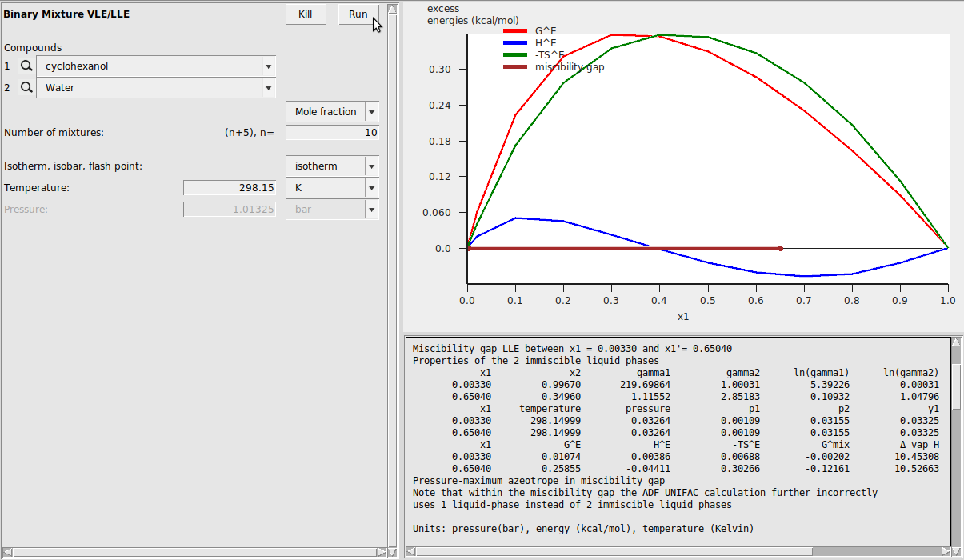Click the output text panel's scroll-up arrow
The height and width of the screenshot is (560, 964).
click(x=955, y=343)
